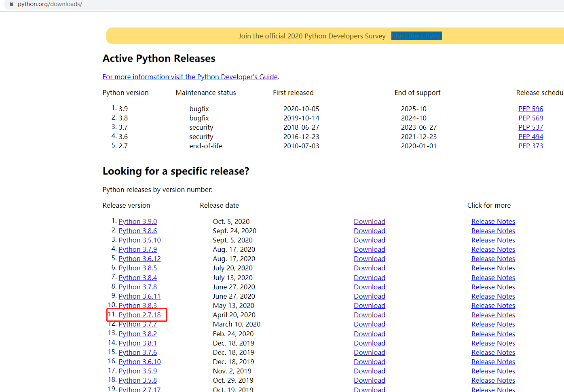Click Download in the Python 3.7.9 row
This screenshot has height=392, width=564.
coord(370,249)
